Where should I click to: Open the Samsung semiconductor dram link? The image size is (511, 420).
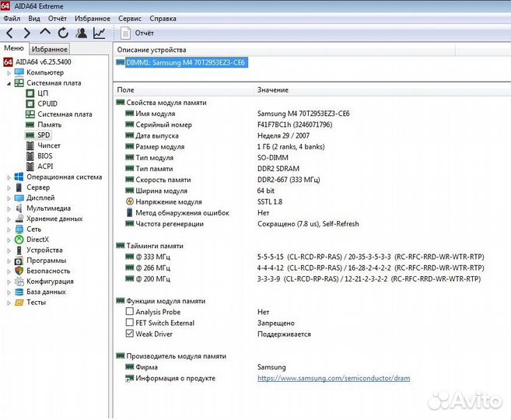click(334, 378)
